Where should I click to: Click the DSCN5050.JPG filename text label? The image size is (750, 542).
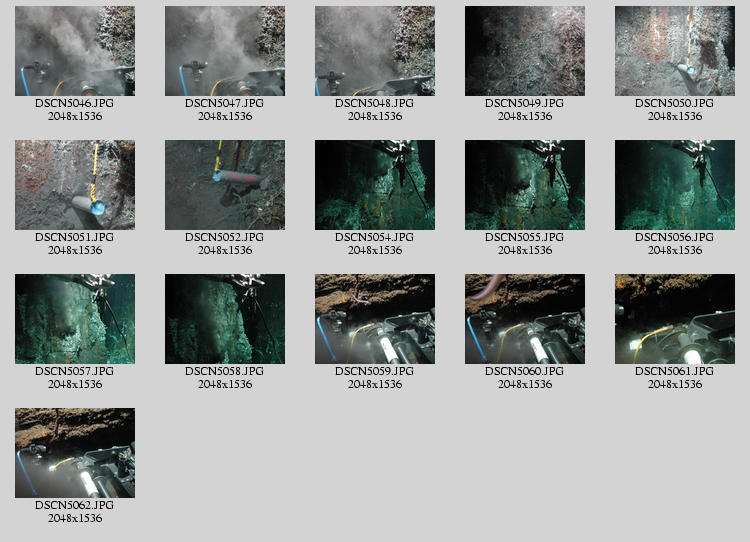point(675,104)
